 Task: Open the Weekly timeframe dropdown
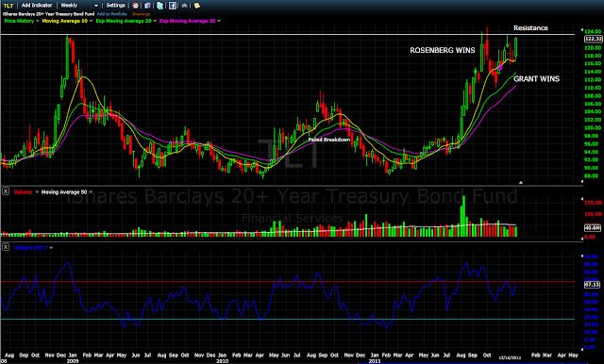coord(79,6)
